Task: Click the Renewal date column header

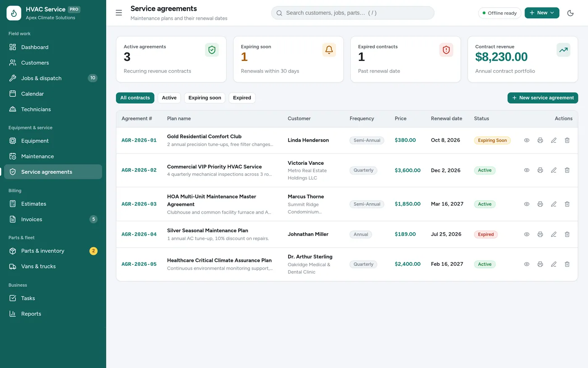Action: coord(446,119)
